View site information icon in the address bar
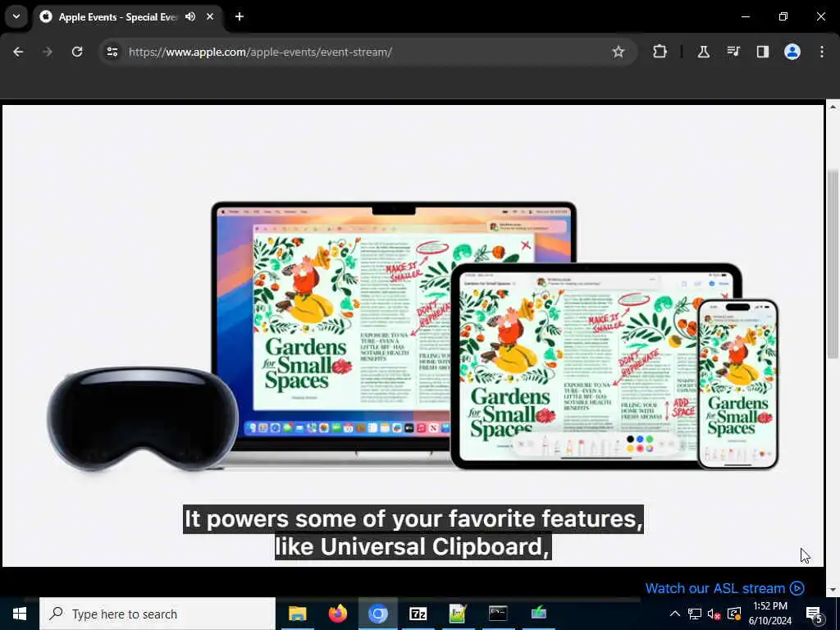Image resolution: width=840 pixels, height=630 pixels. (x=112, y=52)
